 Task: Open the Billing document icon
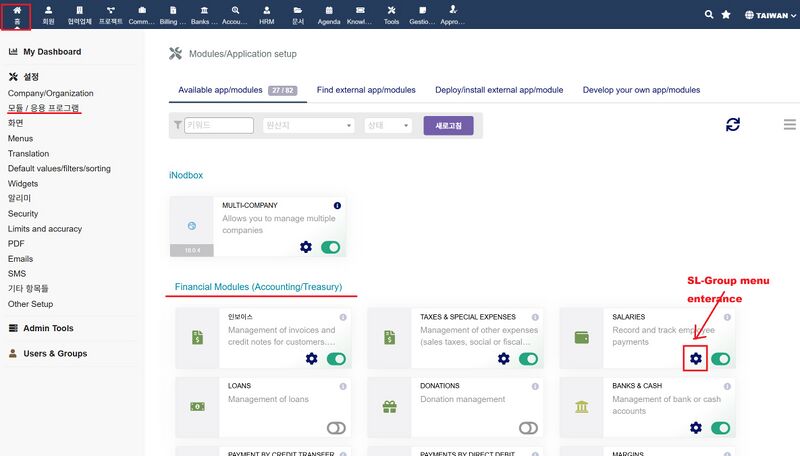click(173, 10)
